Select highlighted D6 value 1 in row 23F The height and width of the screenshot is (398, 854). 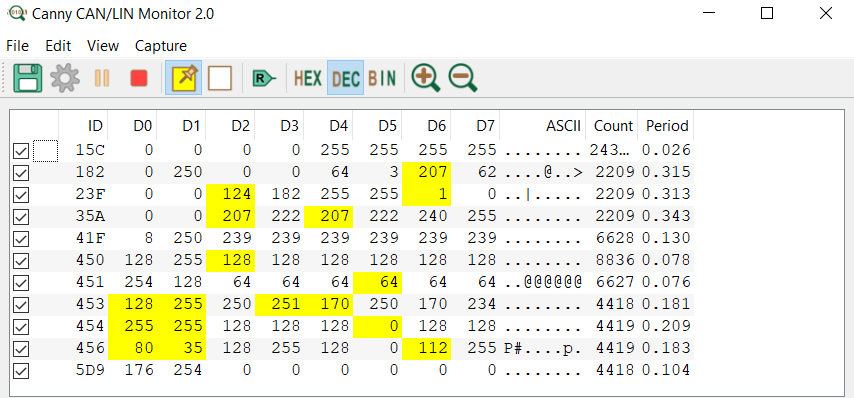tap(426, 195)
